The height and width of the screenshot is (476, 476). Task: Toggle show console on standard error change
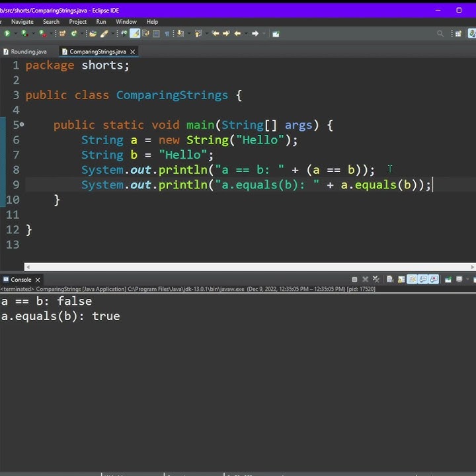tap(434, 279)
